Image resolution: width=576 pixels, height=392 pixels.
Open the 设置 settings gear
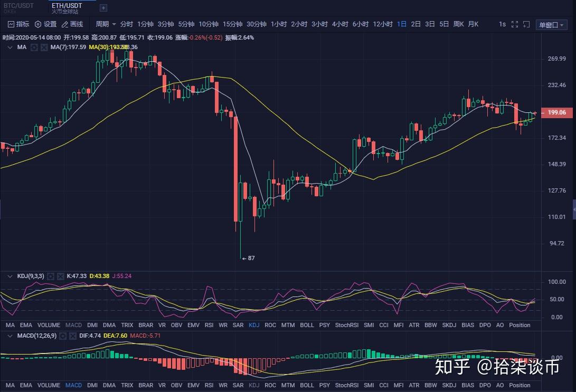(x=45, y=24)
